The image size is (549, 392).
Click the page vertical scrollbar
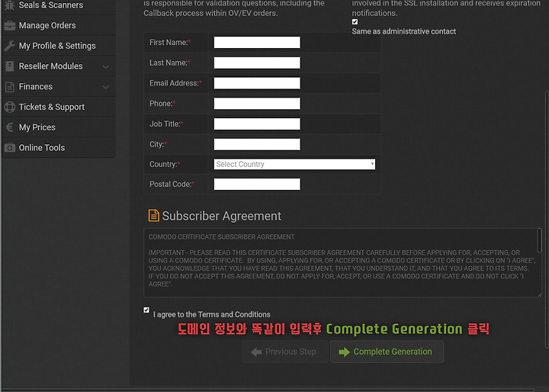pyautogui.click(x=547, y=220)
